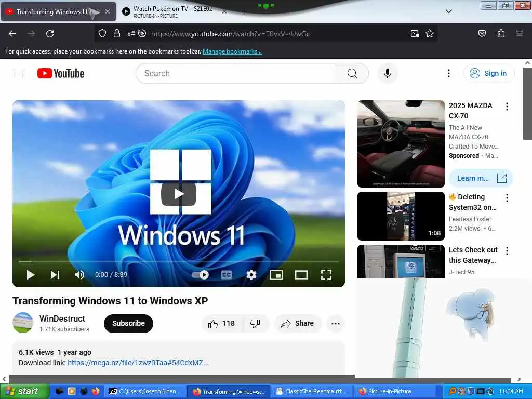The height and width of the screenshot is (399, 532).
Task: Open the WinDestruct channel avatar
Action: tap(23, 323)
